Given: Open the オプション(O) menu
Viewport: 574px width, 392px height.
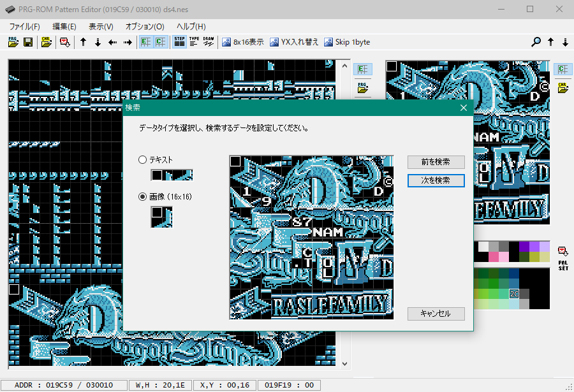Looking at the screenshot, I should click(145, 26).
